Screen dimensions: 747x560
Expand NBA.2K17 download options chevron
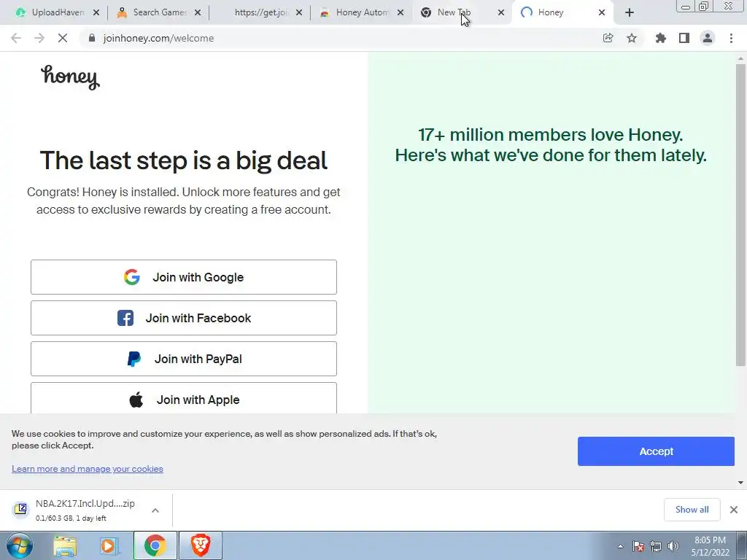tap(155, 510)
